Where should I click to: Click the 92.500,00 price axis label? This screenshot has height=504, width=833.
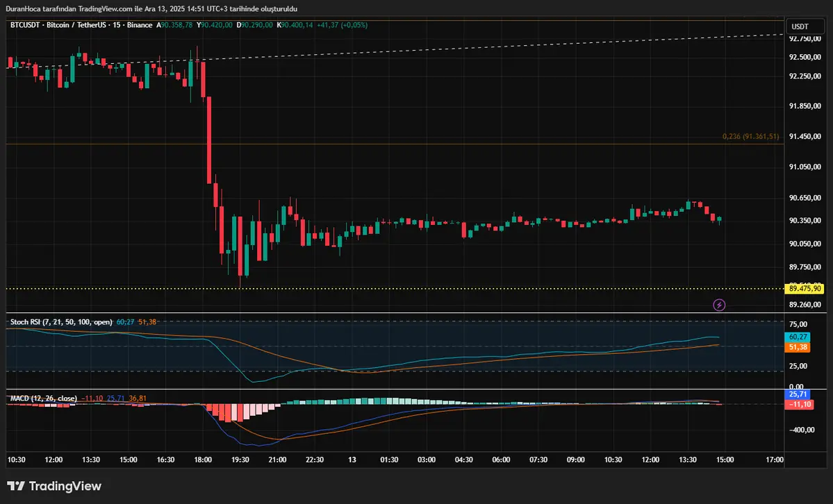pyautogui.click(x=805, y=58)
